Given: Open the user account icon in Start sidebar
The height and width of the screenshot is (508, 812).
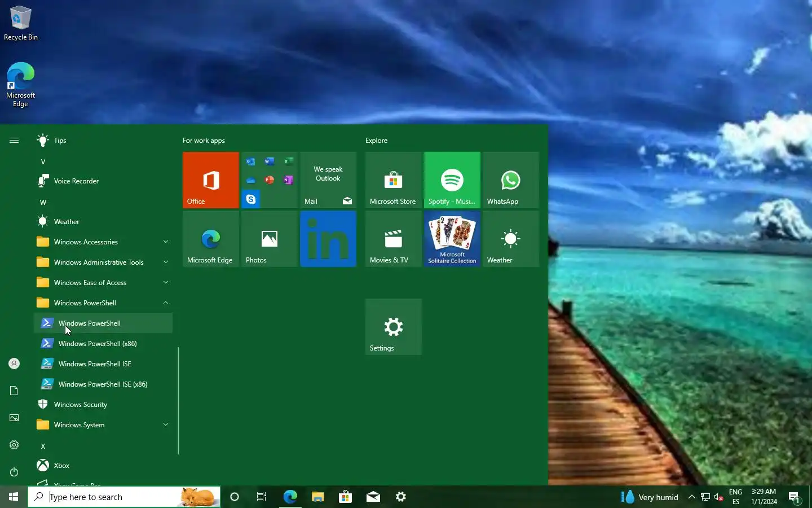Looking at the screenshot, I should point(14,364).
